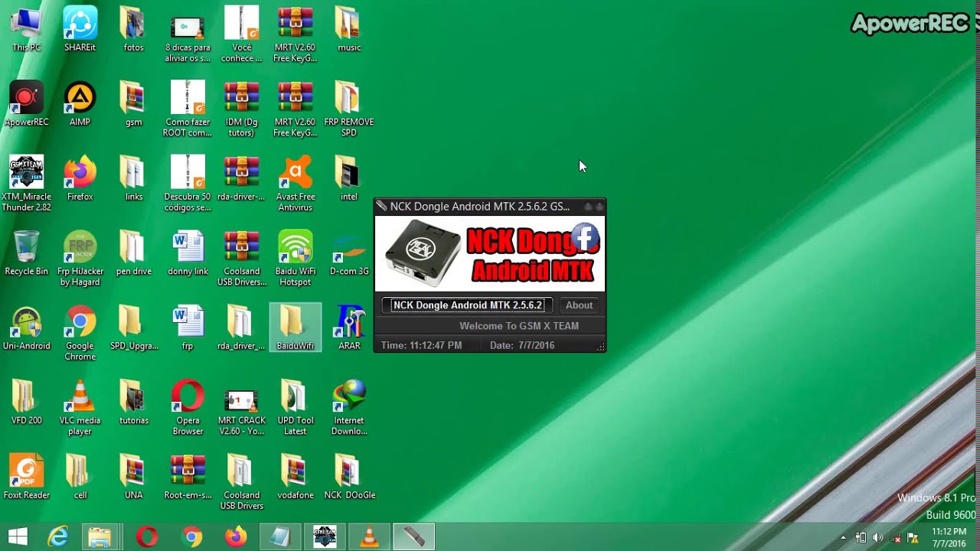Viewport: 980px width, 551px height.
Task: Open About in NCK Dongle window
Action: pyautogui.click(x=579, y=305)
